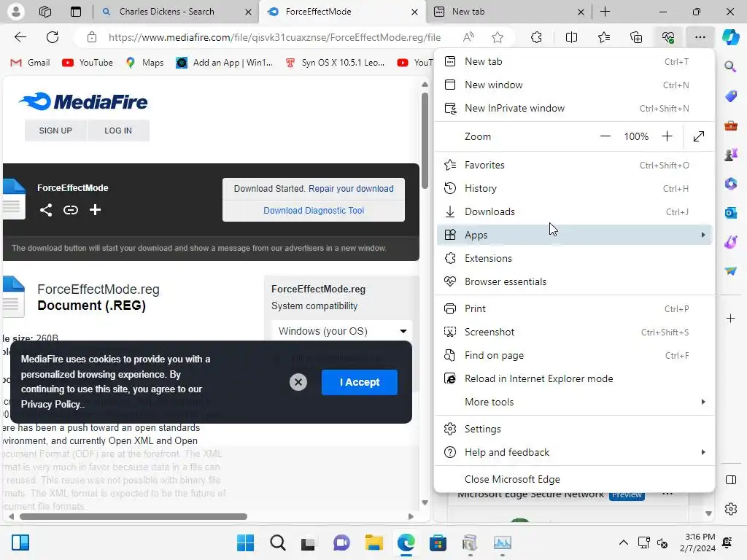747x560 pixels.
Task: Switch to Charles Dickens - Search tab
Action: tap(175, 12)
